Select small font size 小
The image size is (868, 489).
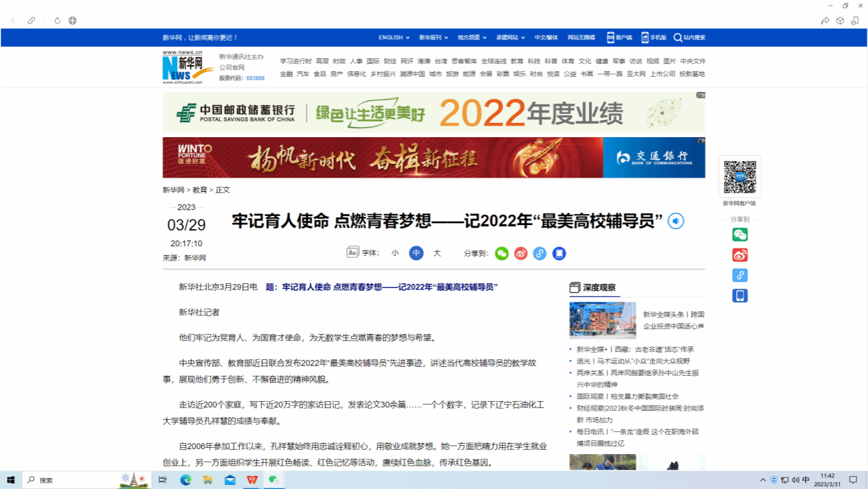[x=395, y=253]
